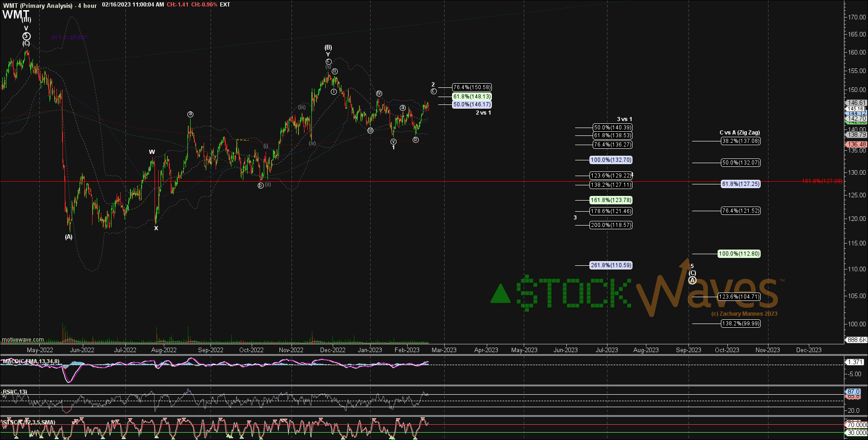Screen dimensions: 868x440
Task: Click the 138.2%(99.99) zig zag level
Action: point(741,324)
